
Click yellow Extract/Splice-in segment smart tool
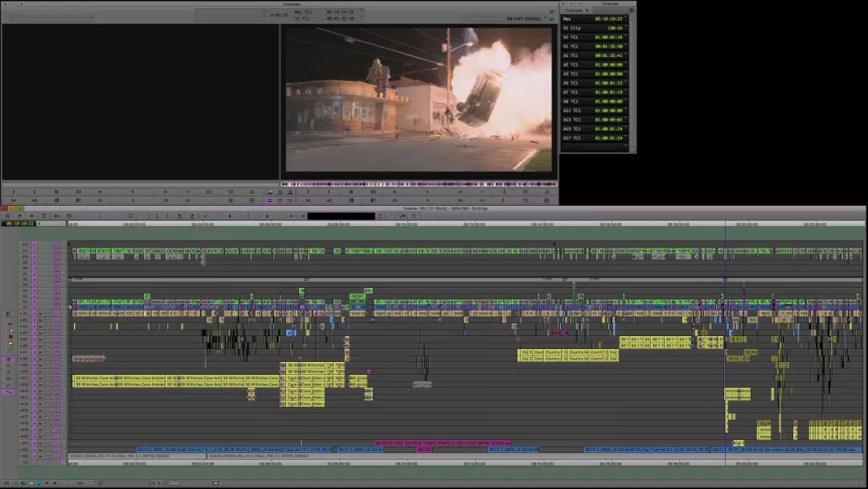pos(10,343)
